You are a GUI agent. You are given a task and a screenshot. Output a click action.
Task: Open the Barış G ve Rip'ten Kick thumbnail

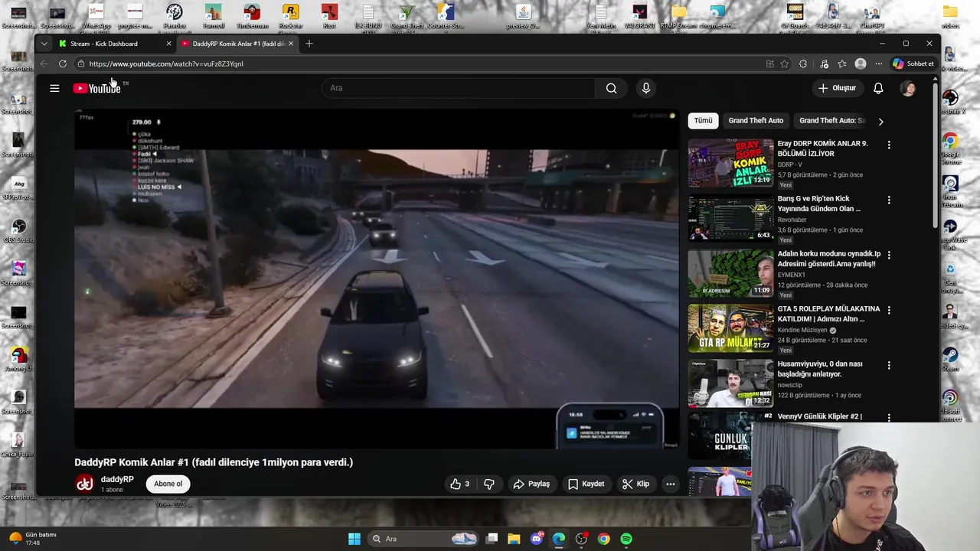point(730,218)
